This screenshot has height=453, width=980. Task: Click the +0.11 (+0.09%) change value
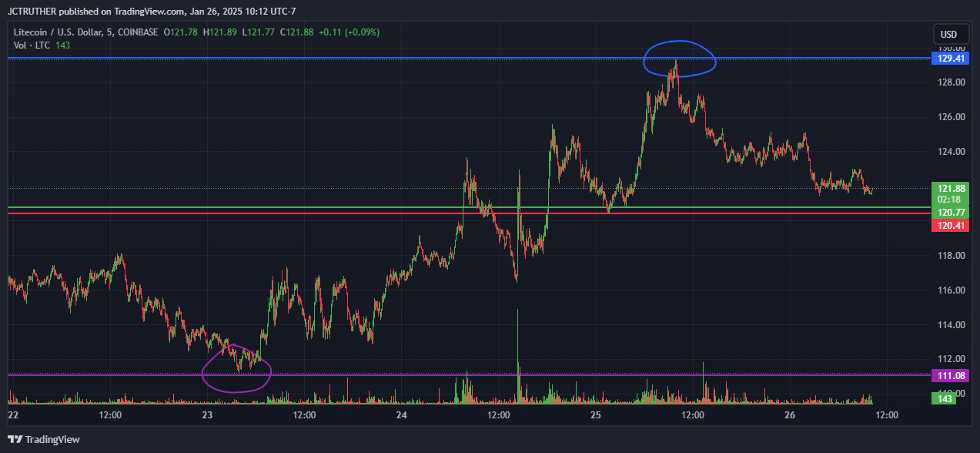point(350,32)
